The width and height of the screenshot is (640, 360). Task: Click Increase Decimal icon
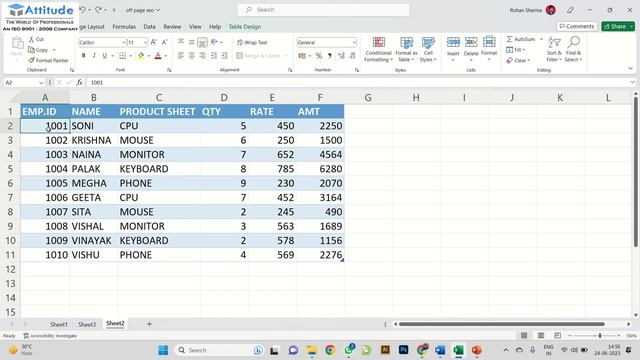click(341, 56)
